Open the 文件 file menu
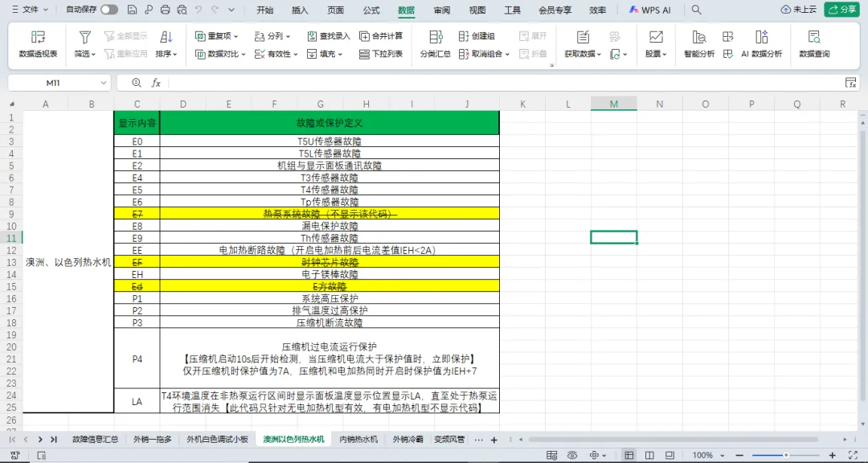Image resolution: width=868 pixels, height=463 pixels. coord(30,10)
